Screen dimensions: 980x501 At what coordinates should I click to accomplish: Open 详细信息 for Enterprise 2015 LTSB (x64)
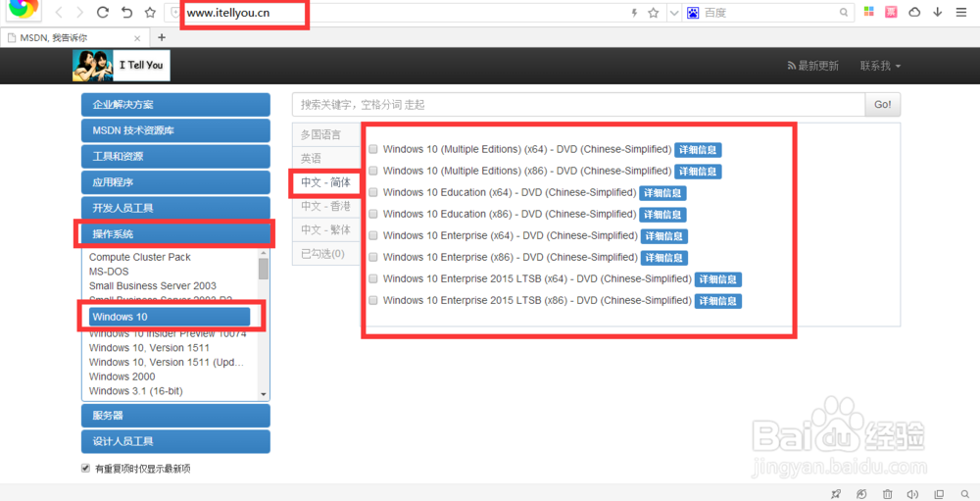[718, 279]
